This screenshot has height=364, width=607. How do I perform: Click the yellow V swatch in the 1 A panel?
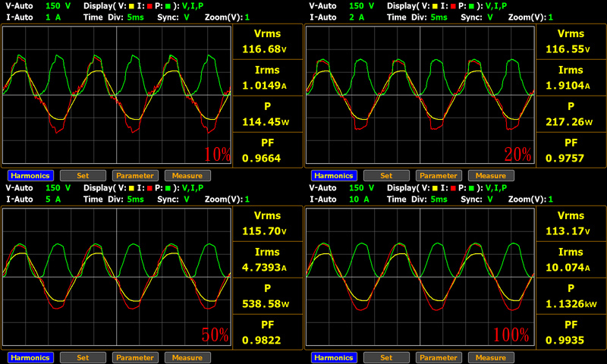click(x=131, y=6)
